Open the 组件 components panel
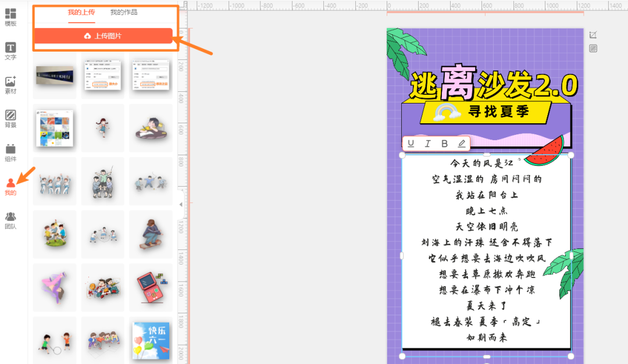This screenshot has height=364, width=628. coord(10,152)
